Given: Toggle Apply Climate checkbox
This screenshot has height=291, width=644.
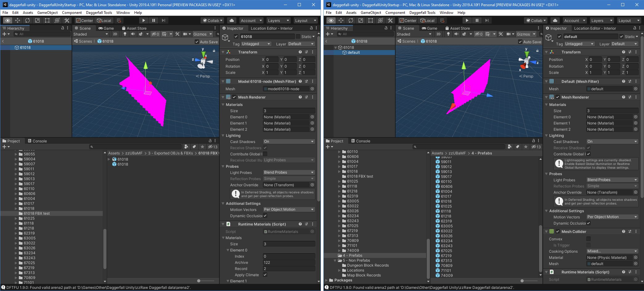Looking at the screenshot, I should point(265,275).
